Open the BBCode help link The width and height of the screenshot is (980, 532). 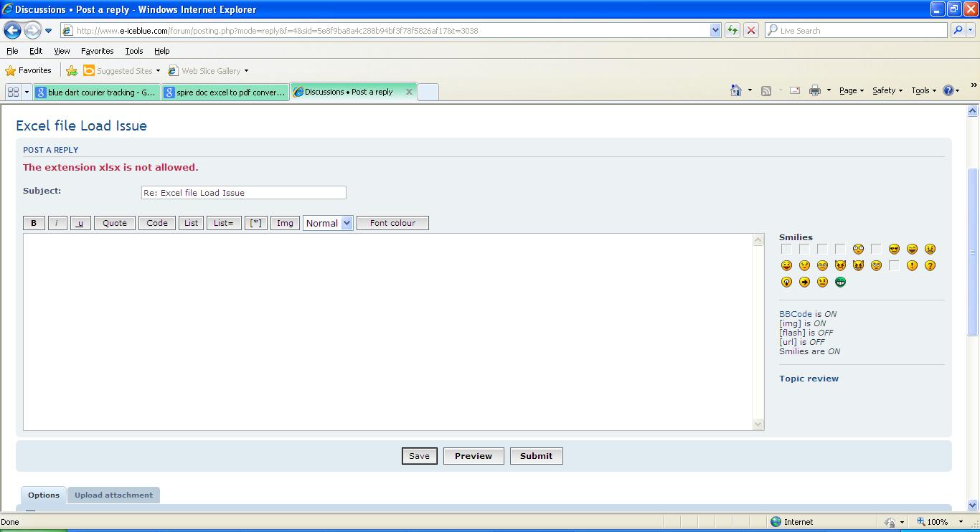(x=796, y=314)
